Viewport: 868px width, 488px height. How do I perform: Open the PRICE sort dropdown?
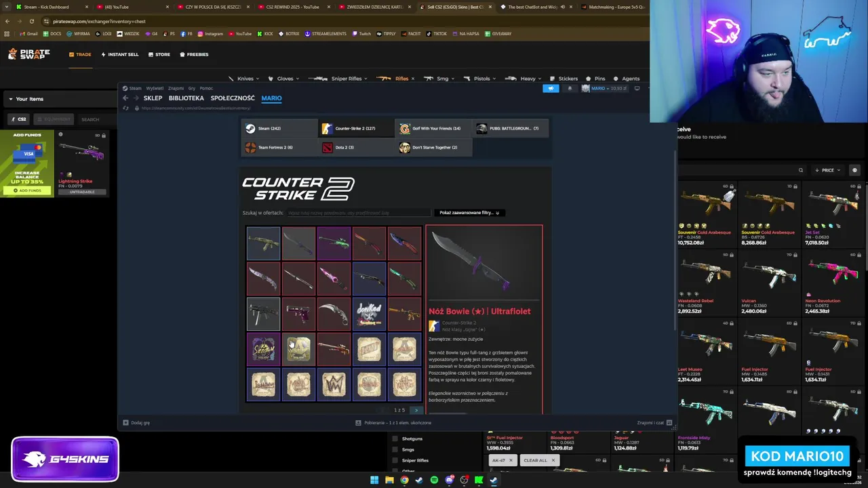click(x=827, y=170)
